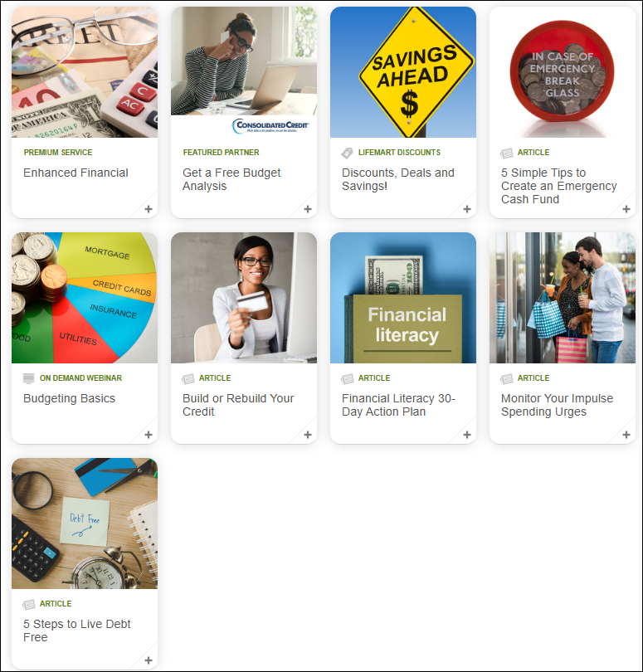Click article icon on Financial Literacy card

(x=347, y=378)
